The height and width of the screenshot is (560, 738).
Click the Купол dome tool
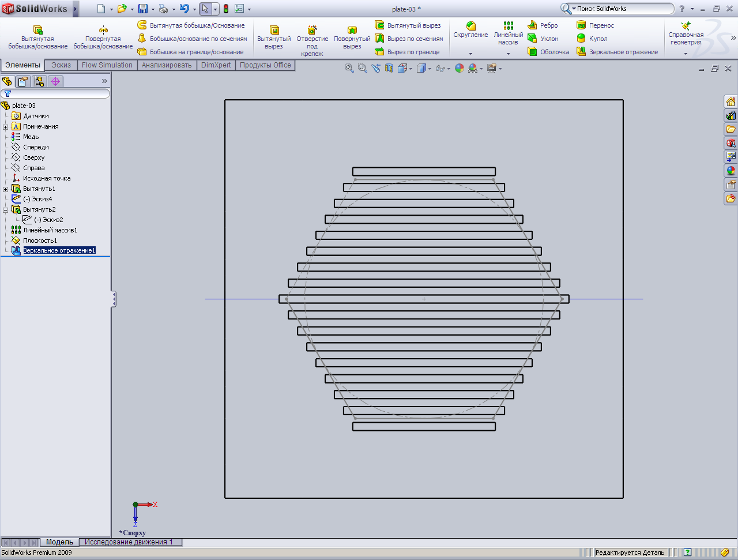tap(592, 39)
